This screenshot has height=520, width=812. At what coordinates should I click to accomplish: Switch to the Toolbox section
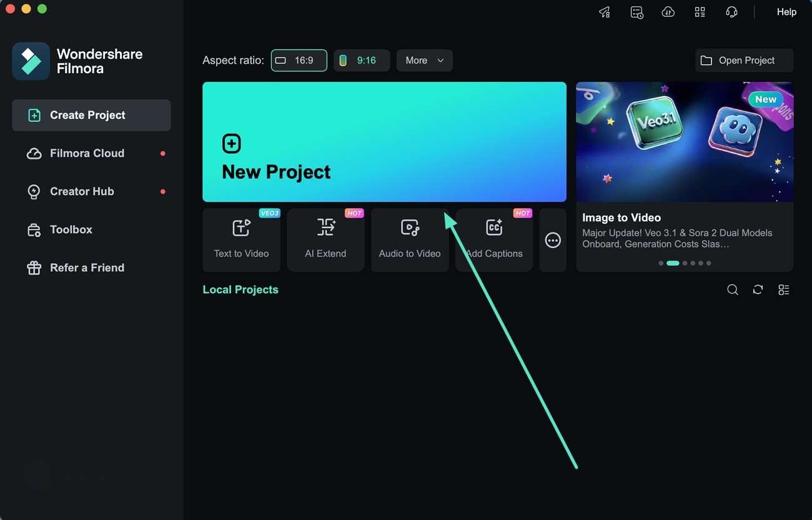click(x=91, y=229)
